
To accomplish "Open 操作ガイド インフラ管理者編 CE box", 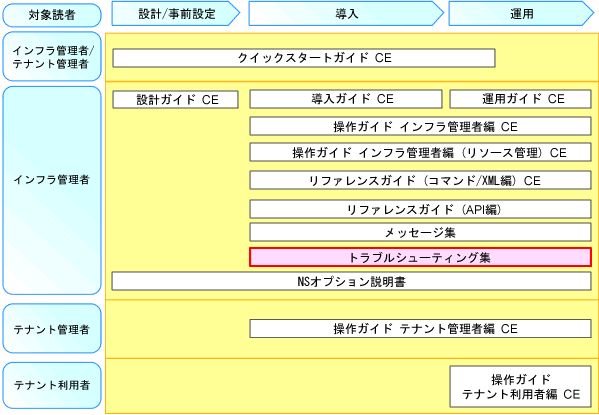I will 421,126.
